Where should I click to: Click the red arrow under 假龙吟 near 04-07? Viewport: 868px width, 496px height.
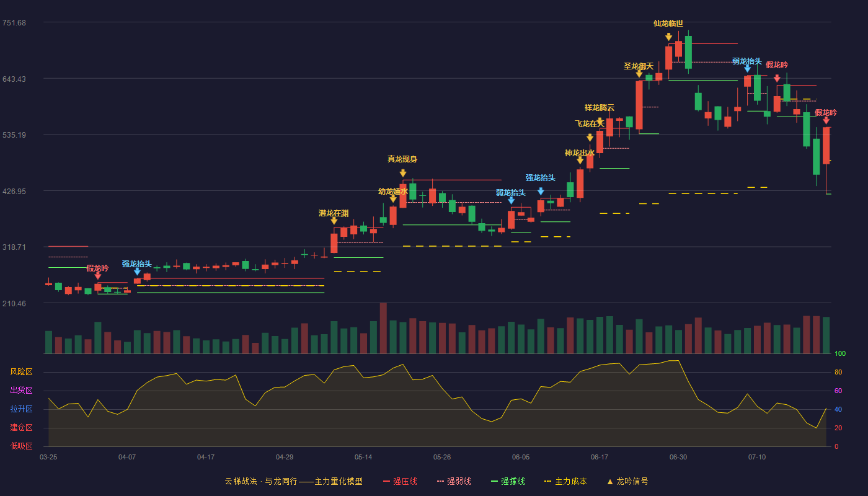coord(98,276)
